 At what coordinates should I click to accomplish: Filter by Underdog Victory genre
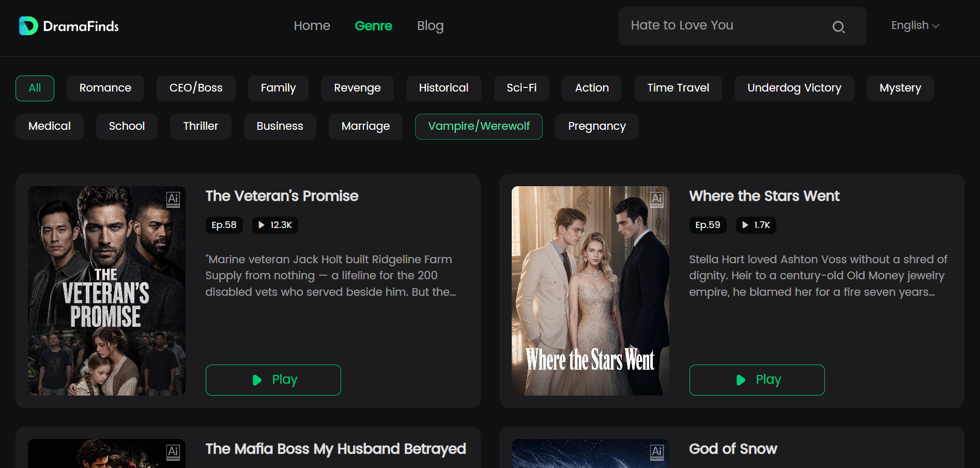[x=794, y=88]
